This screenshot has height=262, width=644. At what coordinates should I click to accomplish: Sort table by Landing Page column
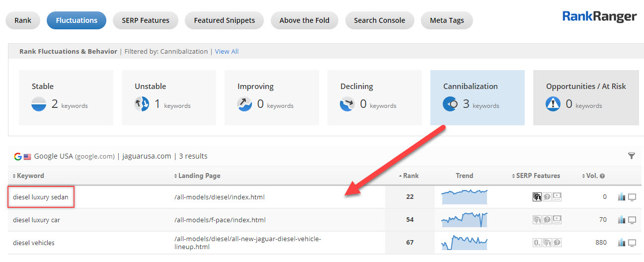point(199,175)
